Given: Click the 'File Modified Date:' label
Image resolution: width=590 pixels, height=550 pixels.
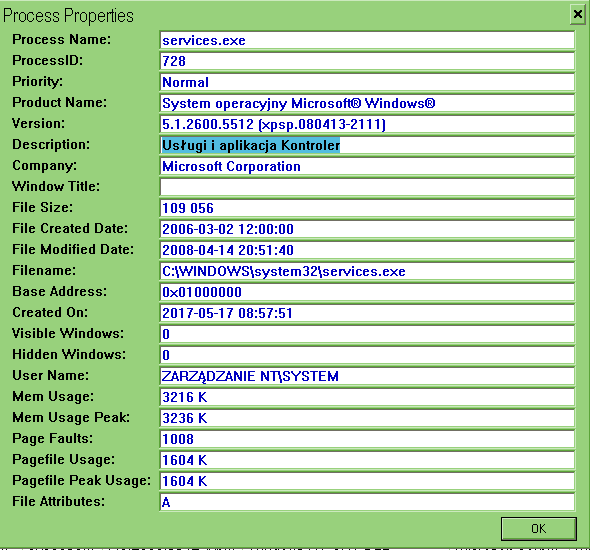Looking at the screenshot, I should click(73, 249).
